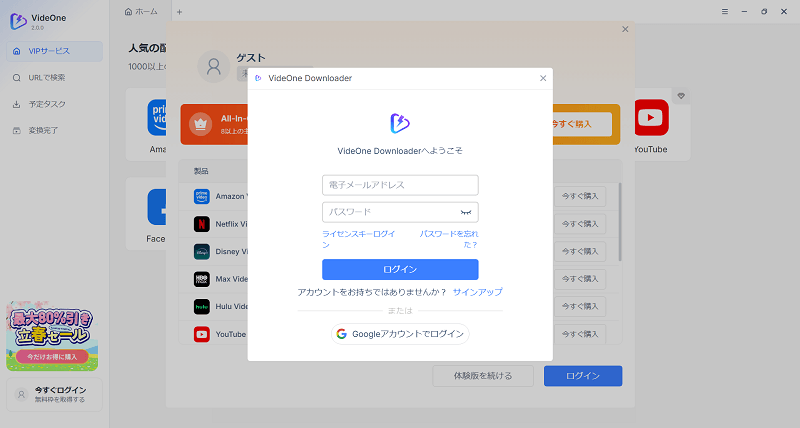Click the VideOne logo in sidebar
Screen dimensions: 800x428
coord(18,21)
